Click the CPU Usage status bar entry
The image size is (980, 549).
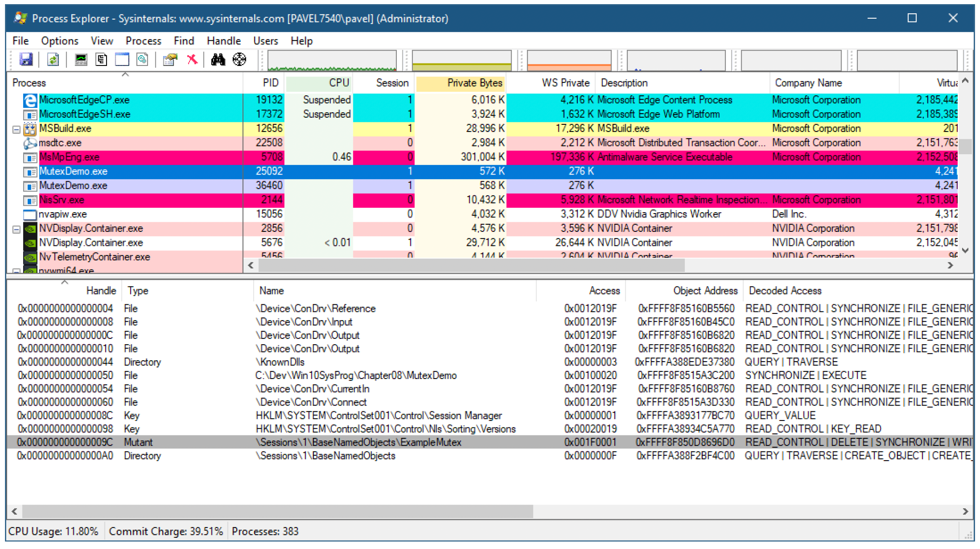[x=53, y=532]
